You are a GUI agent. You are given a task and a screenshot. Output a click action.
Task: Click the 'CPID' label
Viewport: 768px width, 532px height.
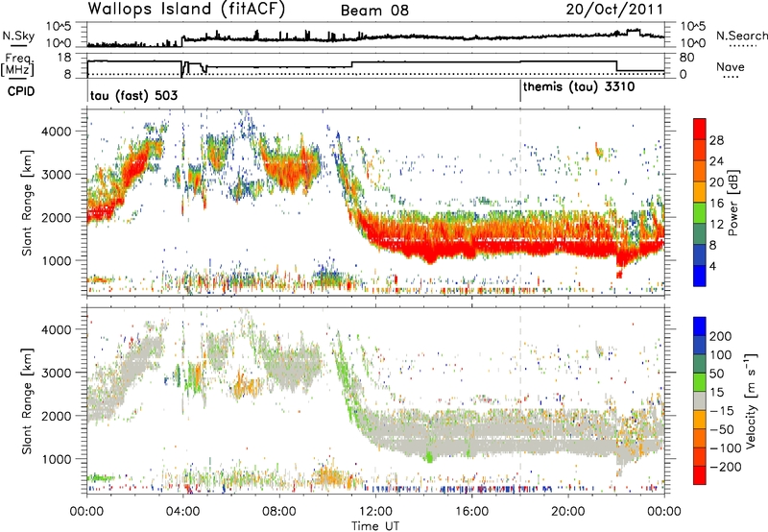pos(21,91)
